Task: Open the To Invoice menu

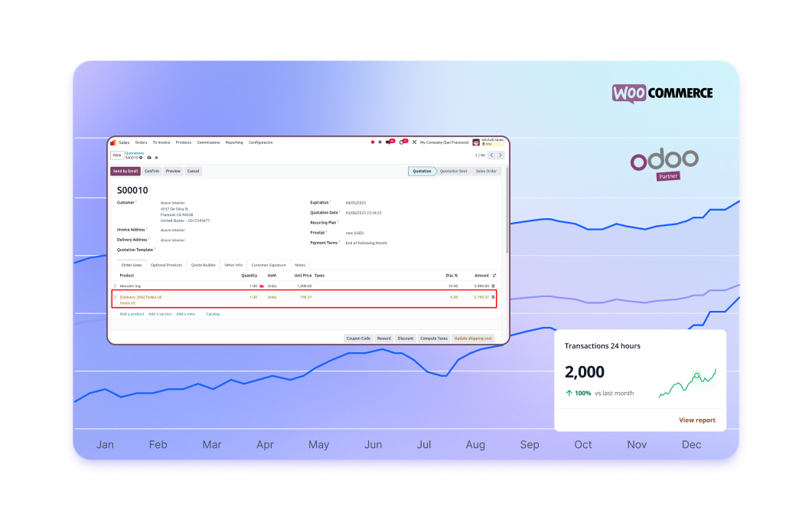Action: coord(161,142)
